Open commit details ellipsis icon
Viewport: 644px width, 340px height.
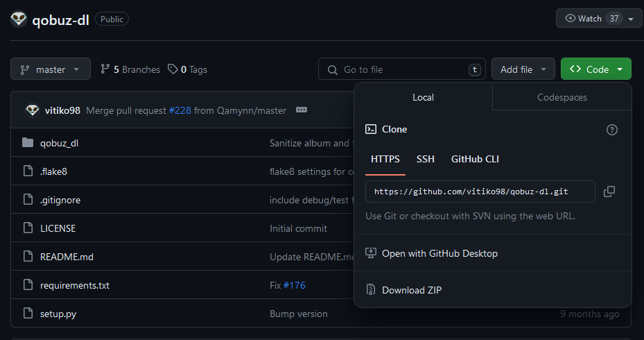coord(301,110)
